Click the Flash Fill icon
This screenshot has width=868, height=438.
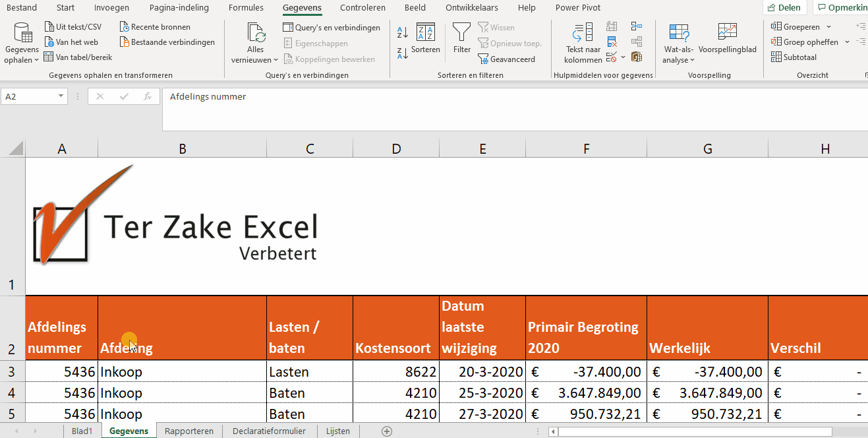[612, 26]
